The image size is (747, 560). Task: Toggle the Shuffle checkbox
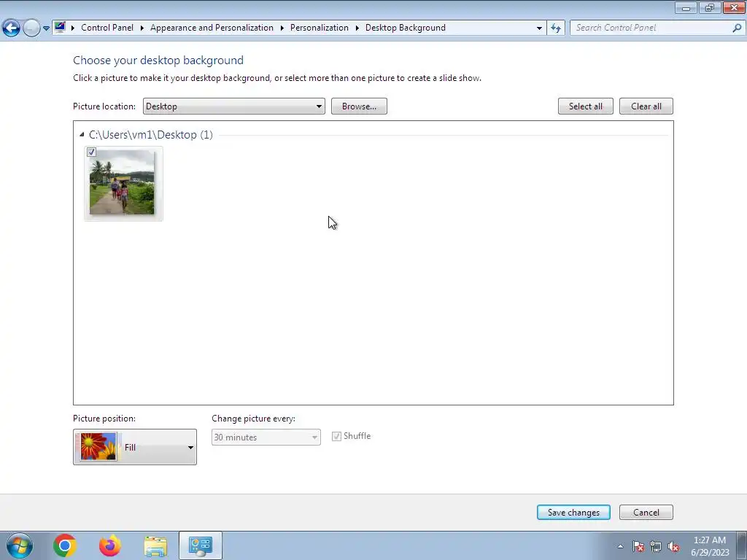tap(336, 436)
